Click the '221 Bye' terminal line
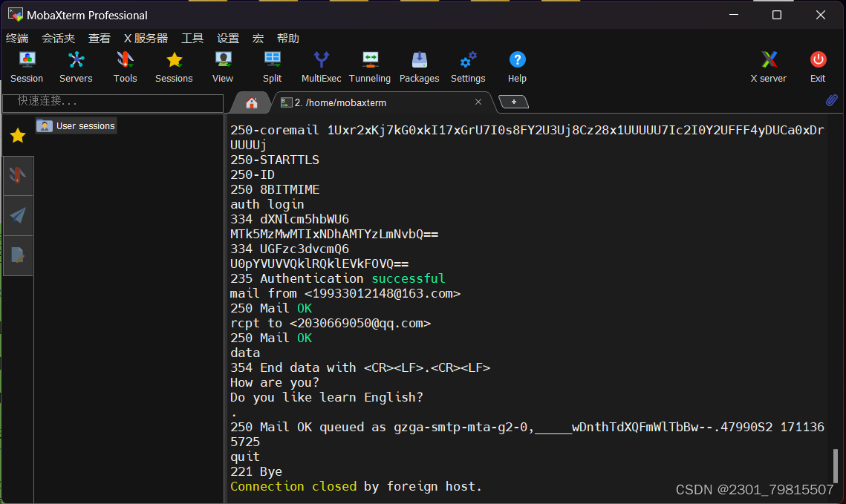Viewport: 846px width, 504px height. 256,471
